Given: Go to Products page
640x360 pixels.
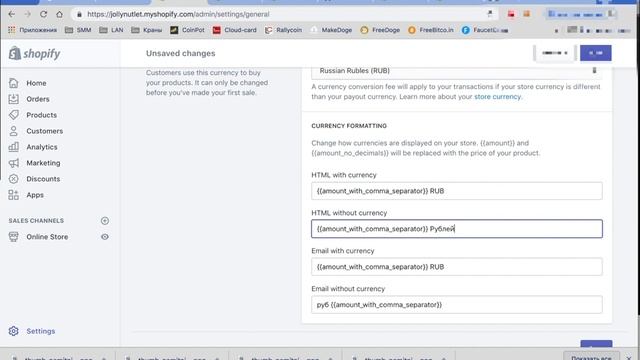Looking at the screenshot, I should point(41,115).
